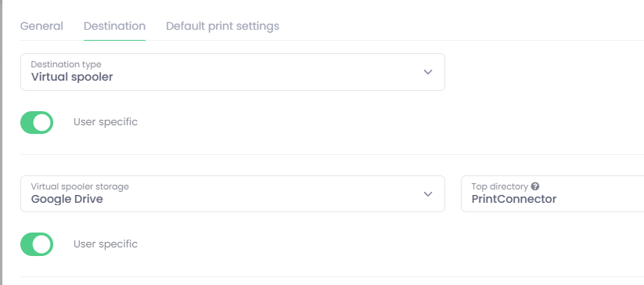Open the Default print settings tab
The image size is (644, 285).
(x=222, y=26)
